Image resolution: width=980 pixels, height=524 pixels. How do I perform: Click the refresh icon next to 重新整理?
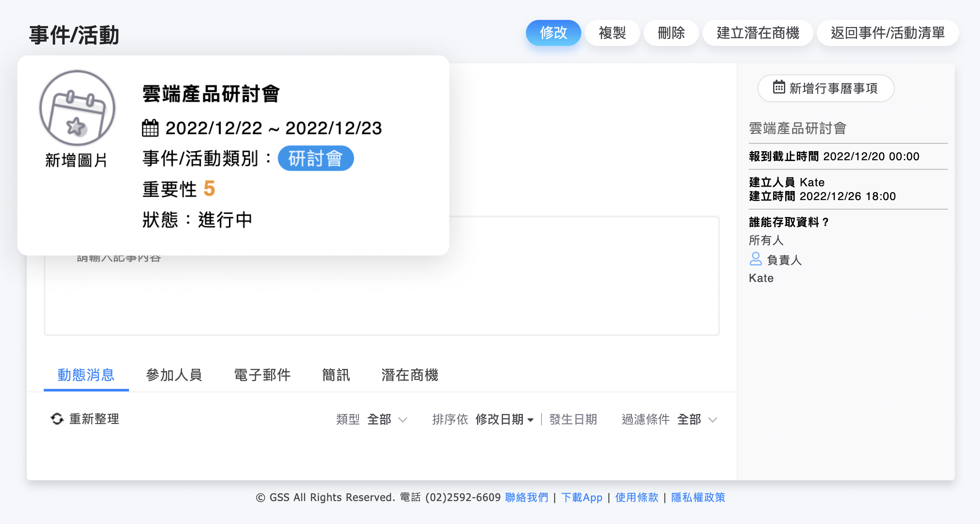pyautogui.click(x=57, y=419)
